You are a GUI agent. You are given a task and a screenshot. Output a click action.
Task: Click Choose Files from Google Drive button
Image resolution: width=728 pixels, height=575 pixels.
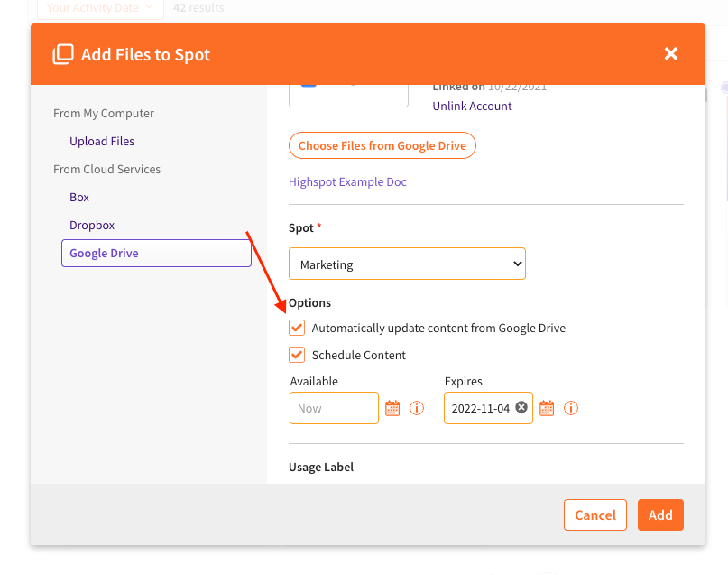[x=382, y=145]
